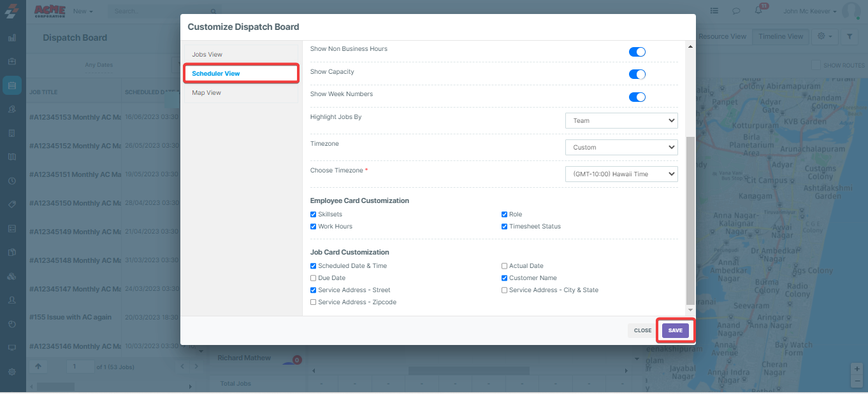Disable Show Week Numbers switch
This screenshot has height=394, width=868.
coord(637,97)
